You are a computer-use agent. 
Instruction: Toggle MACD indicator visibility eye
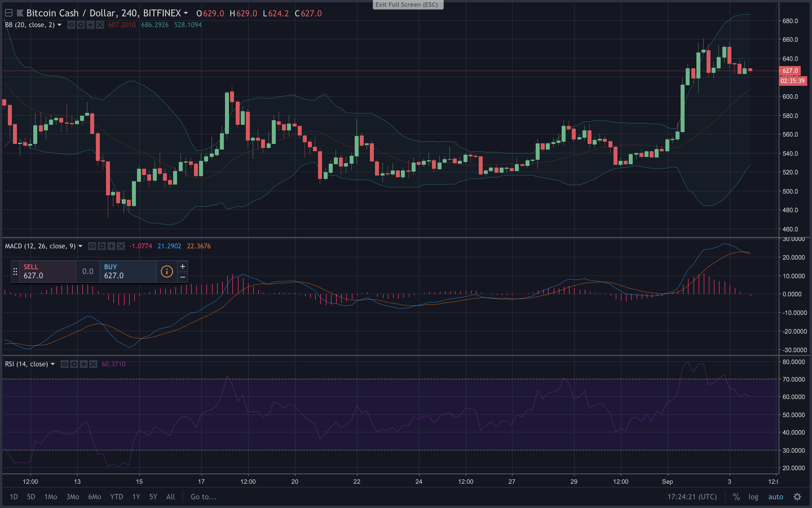click(92, 246)
